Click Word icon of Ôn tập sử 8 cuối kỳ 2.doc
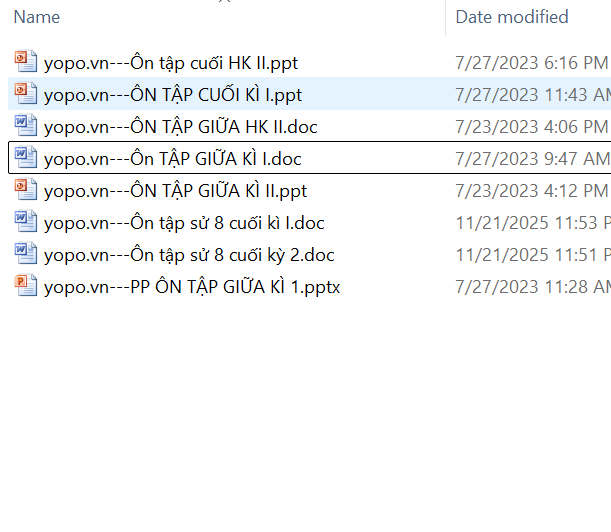 pos(26,255)
